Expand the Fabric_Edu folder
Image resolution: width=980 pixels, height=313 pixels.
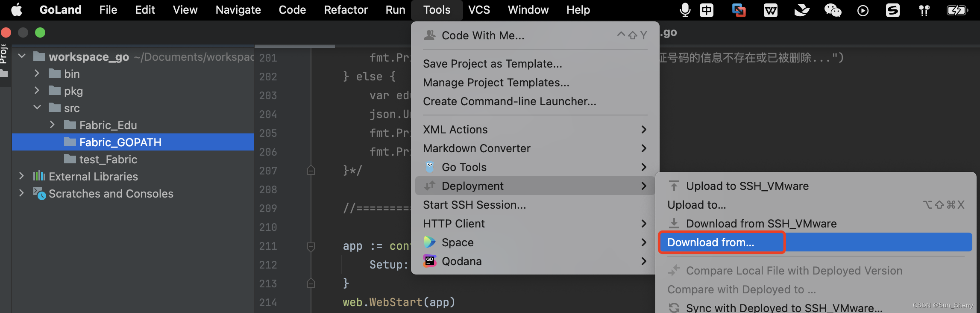[52, 124]
